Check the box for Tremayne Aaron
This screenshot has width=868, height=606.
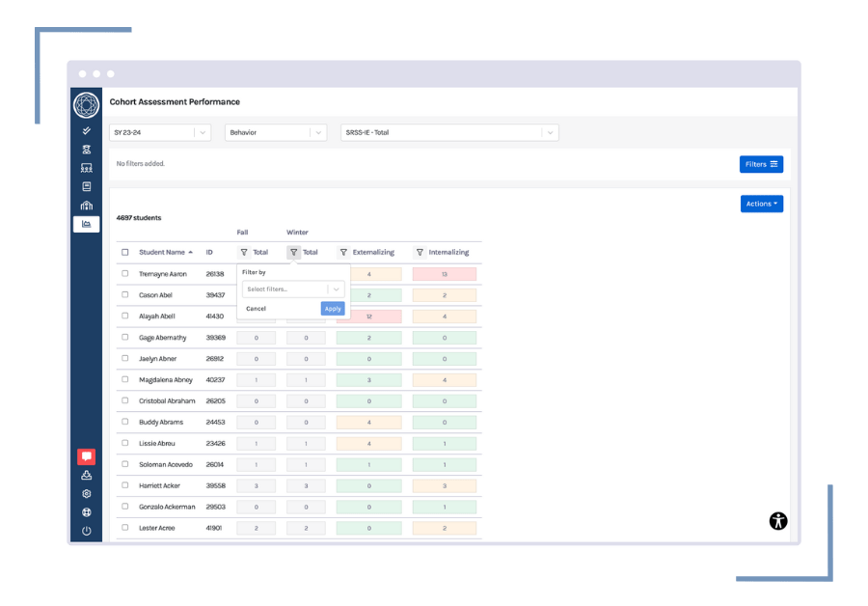(x=125, y=274)
